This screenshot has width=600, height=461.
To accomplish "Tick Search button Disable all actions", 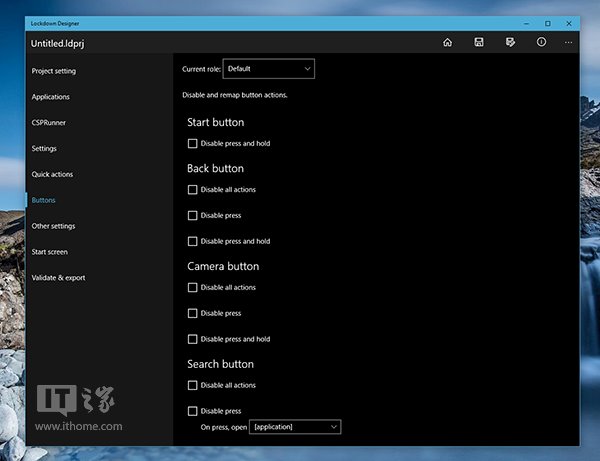I will click(x=192, y=385).
